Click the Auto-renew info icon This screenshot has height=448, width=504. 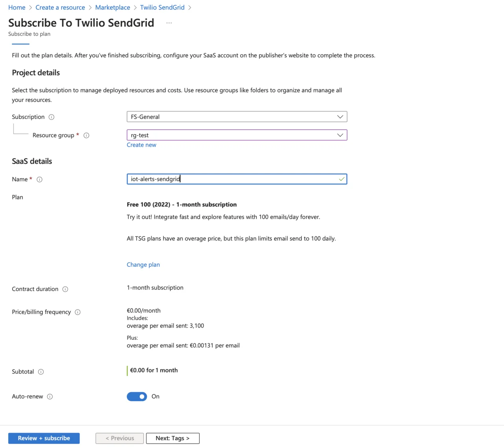coord(50,396)
